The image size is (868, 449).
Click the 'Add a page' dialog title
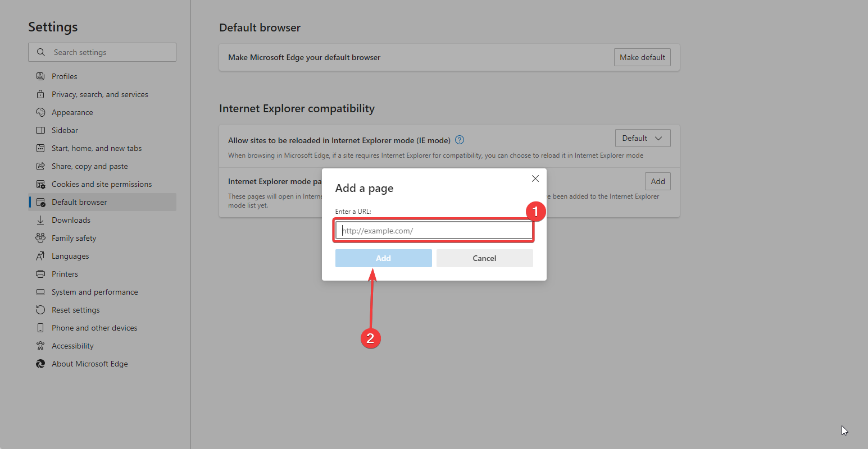[364, 189]
